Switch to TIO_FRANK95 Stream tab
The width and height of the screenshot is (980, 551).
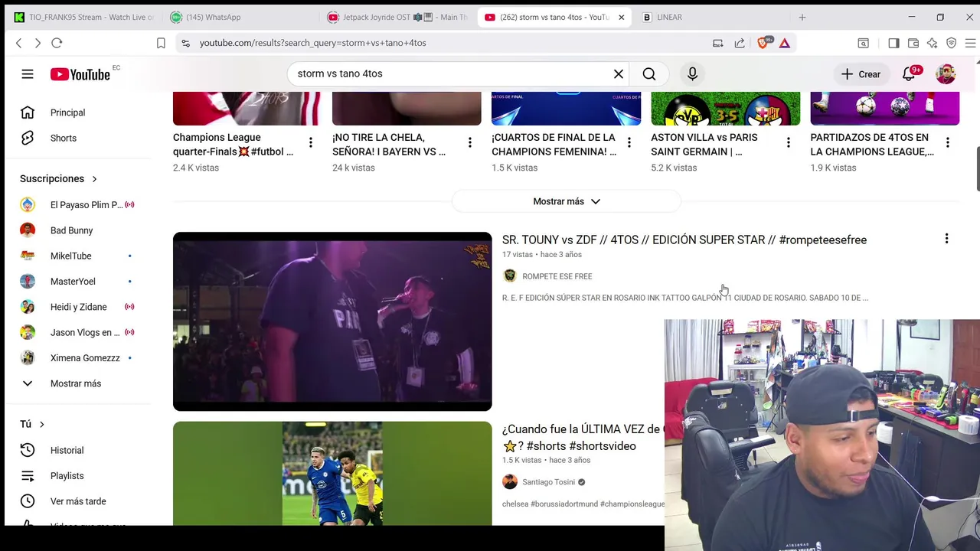tap(83, 17)
